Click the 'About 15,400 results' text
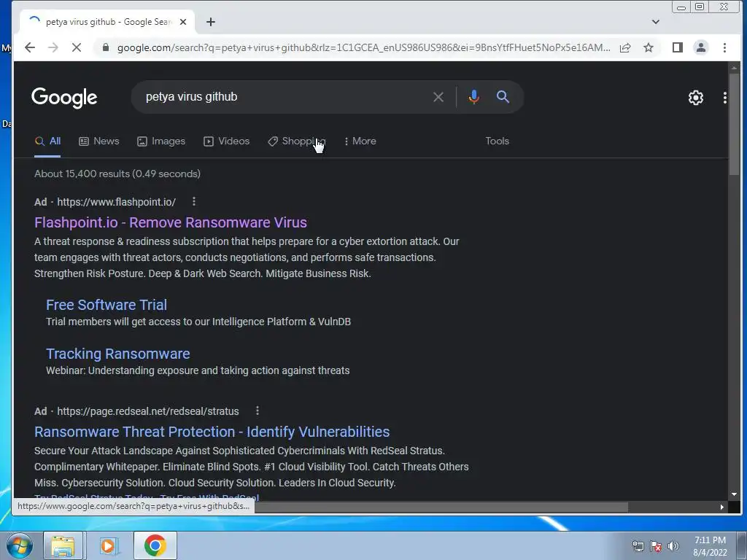The image size is (747, 560). [117, 174]
